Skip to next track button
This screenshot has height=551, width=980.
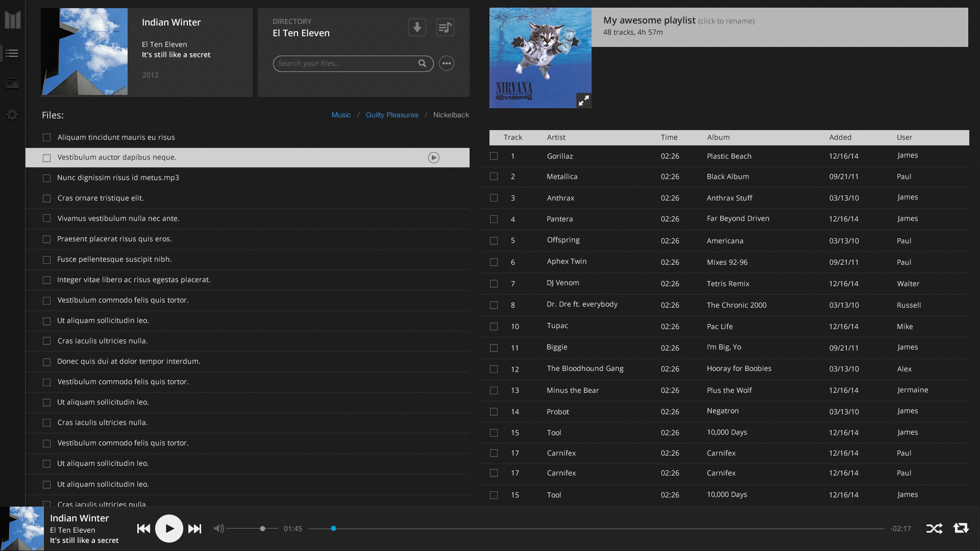coord(194,529)
